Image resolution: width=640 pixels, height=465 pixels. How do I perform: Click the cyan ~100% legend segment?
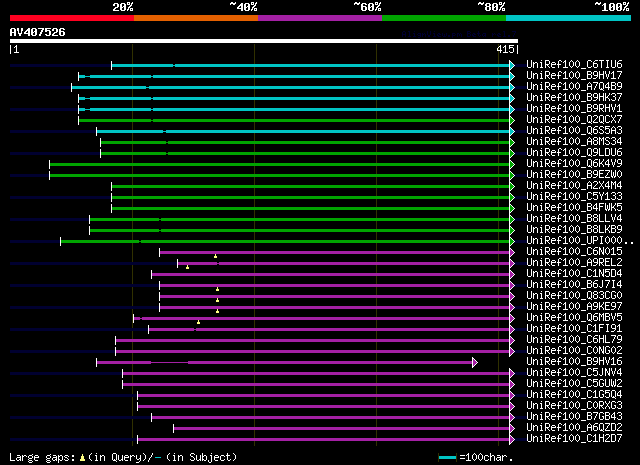point(569,18)
